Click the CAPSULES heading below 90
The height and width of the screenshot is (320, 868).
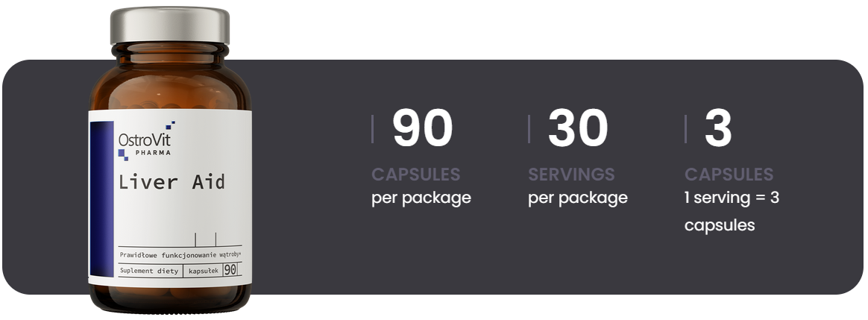[415, 175]
